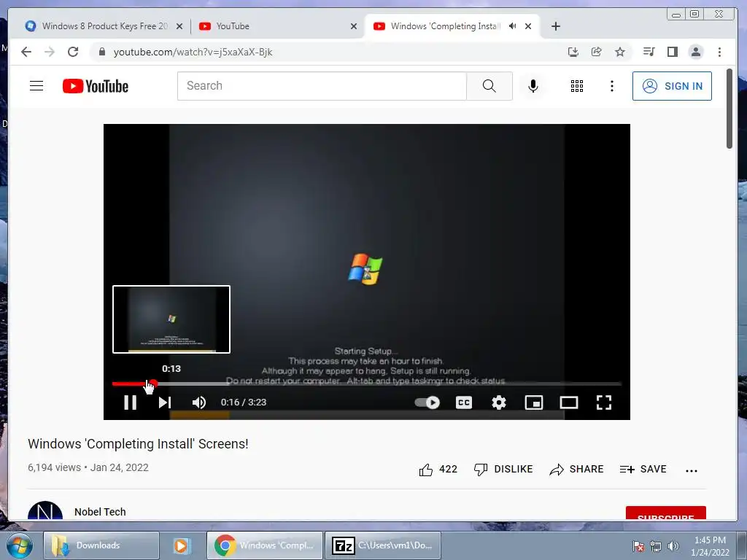The width and height of the screenshot is (747, 560).
Task: Click the video progress bar scrubber
Action: 152,384
